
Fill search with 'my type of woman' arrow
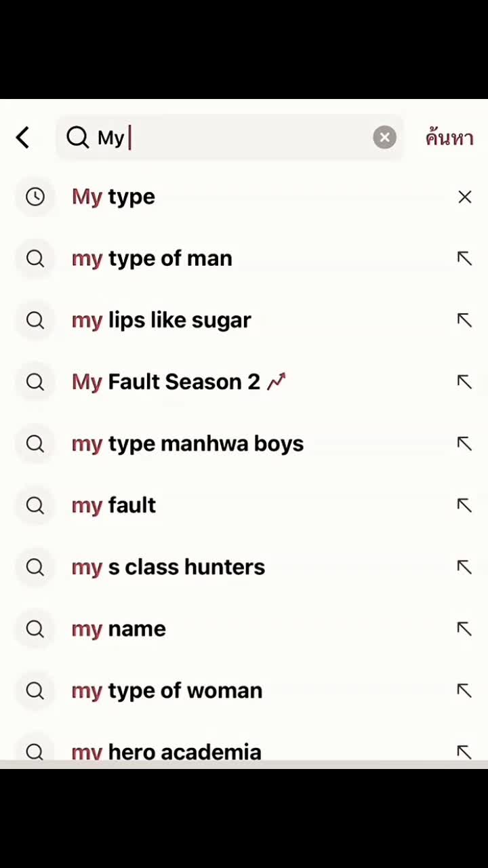click(464, 690)
